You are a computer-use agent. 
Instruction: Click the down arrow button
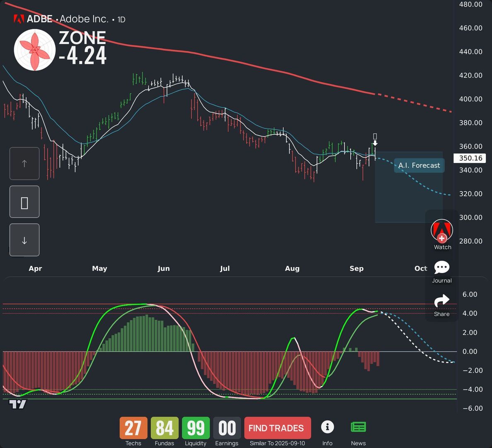point(24,240)
